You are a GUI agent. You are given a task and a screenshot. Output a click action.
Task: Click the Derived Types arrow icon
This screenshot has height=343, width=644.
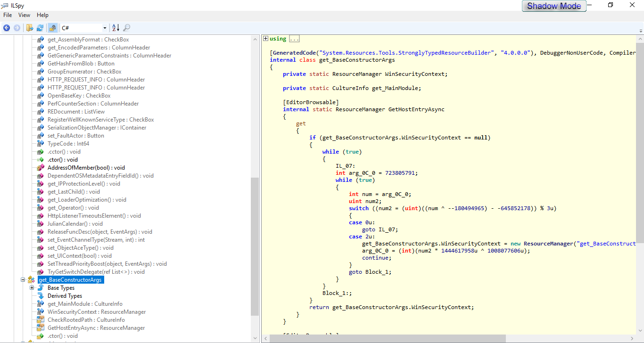point(41,296)
